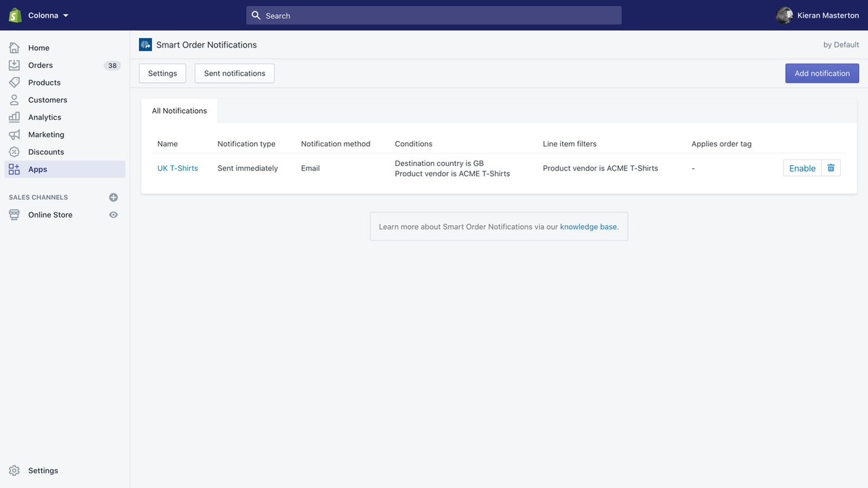Delete the UK T-Shirts notification via trash icon

click(831, 167)
